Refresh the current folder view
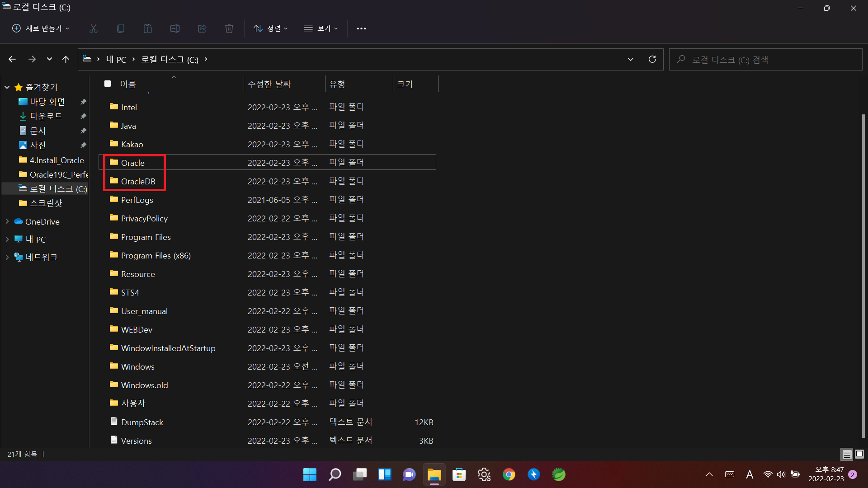This screenshot has width=868, height=488. pyautogui.click(x=652, y=59)
